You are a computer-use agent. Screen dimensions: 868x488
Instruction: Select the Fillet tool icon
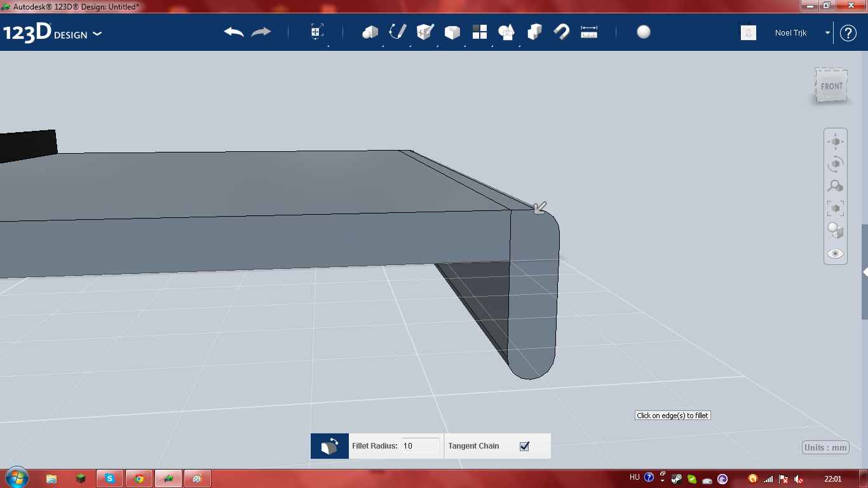click(330, 446)
